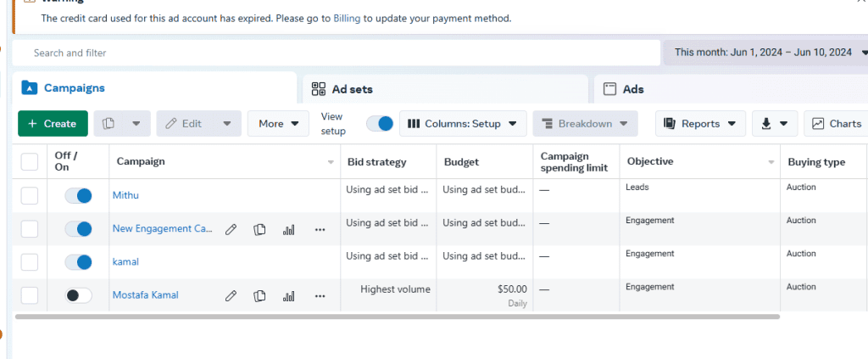The width and height of the screenshot is (868, 359).
Task: Switch to the Ad sets tab
Action: pyautogui.click(x=446, y=89)
